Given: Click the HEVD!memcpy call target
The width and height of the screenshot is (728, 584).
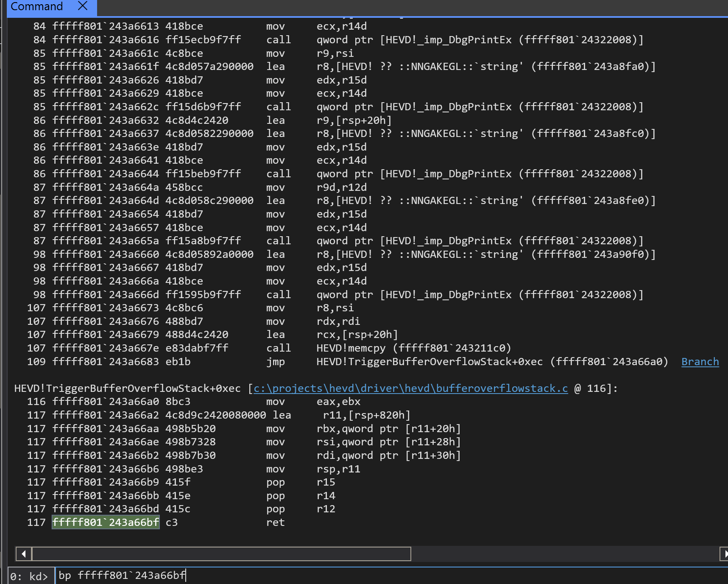Looking at the screenshot, I should 413,348.
